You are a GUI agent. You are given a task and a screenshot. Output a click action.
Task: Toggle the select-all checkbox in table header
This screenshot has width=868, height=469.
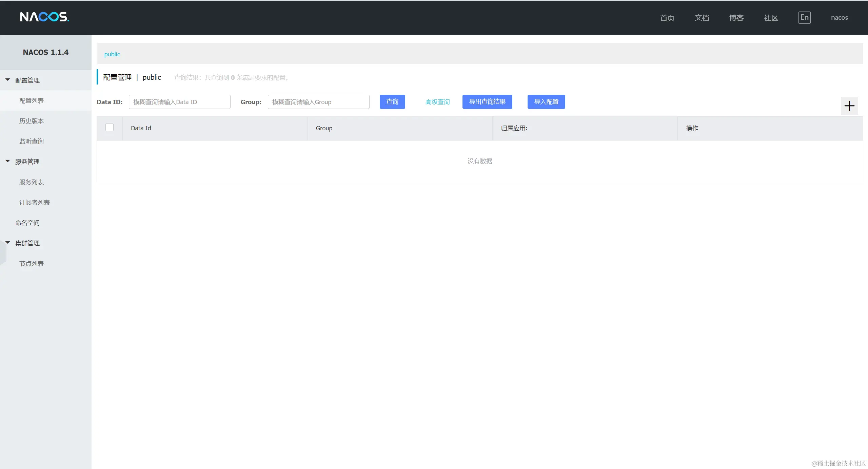point(110,127)
